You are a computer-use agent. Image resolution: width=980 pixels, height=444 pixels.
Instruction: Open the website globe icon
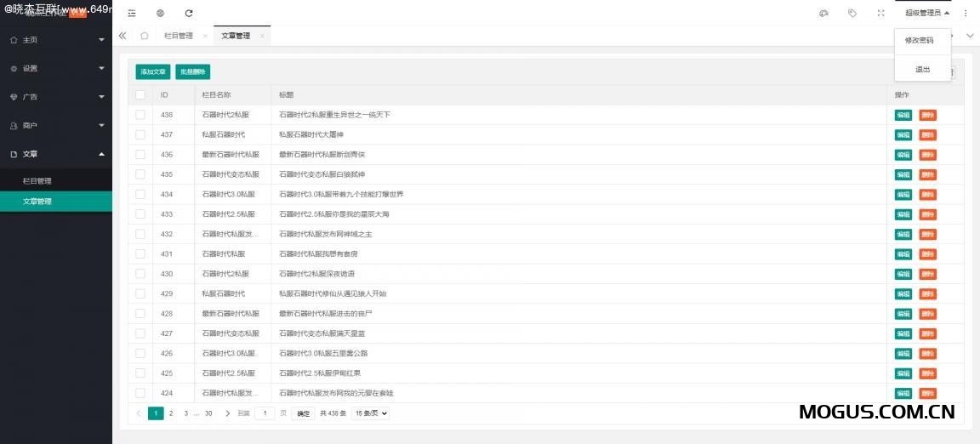click(161, 13)
